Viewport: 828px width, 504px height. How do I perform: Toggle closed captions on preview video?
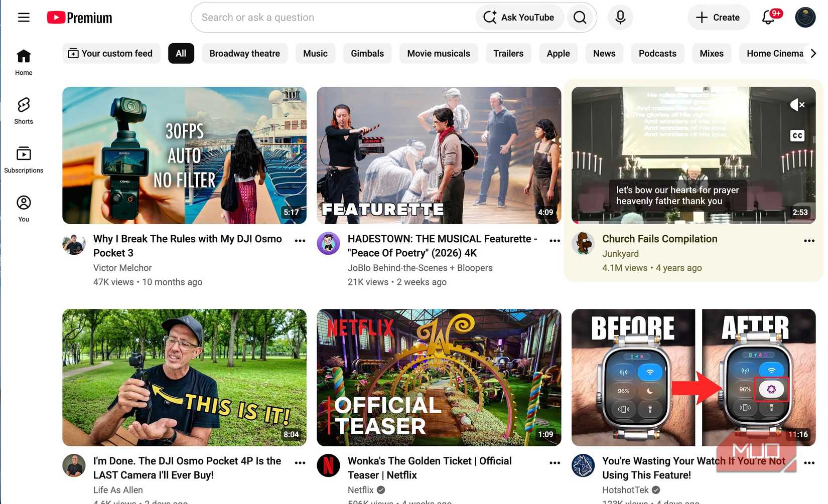pyautogui.click(x=797, y=135)
